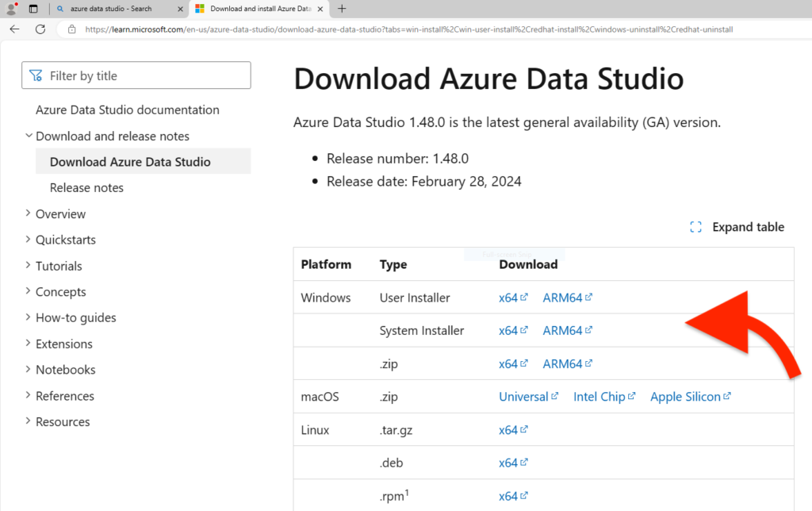Screen dimensions: 812x511
Task: Open the browser profile icon
Action: [x=11, y=8]
